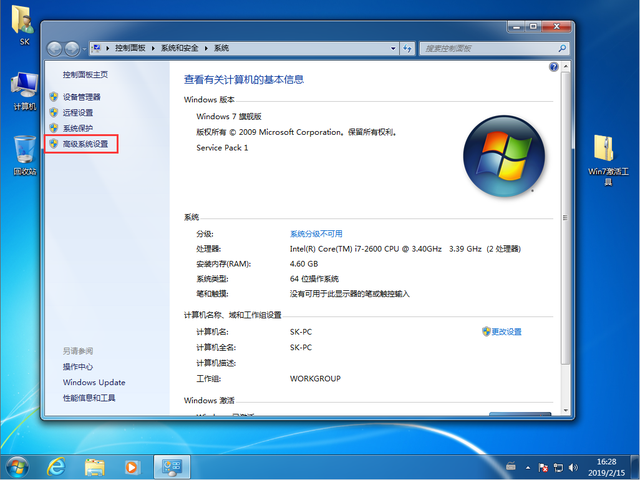This screenshot has width=640, height=480.
Task: Show hidden tray icons arrow
Action: [x=528, y=467]
